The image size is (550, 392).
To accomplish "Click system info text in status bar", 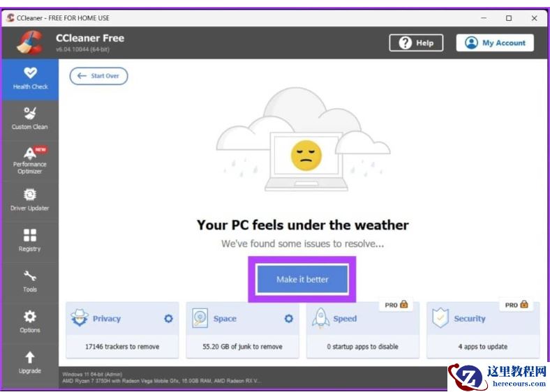I will point(162,377).
